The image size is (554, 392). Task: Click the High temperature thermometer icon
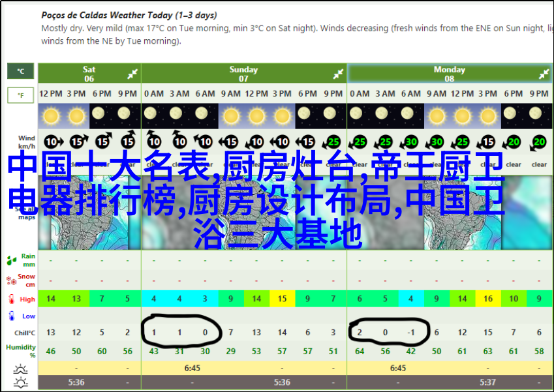pyautogui.click(x=11, y=299)
